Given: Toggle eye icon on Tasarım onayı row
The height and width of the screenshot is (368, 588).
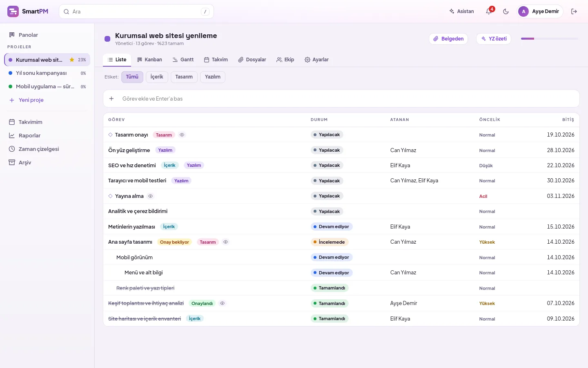Looking at the screenshot, I should click(182, 135).
